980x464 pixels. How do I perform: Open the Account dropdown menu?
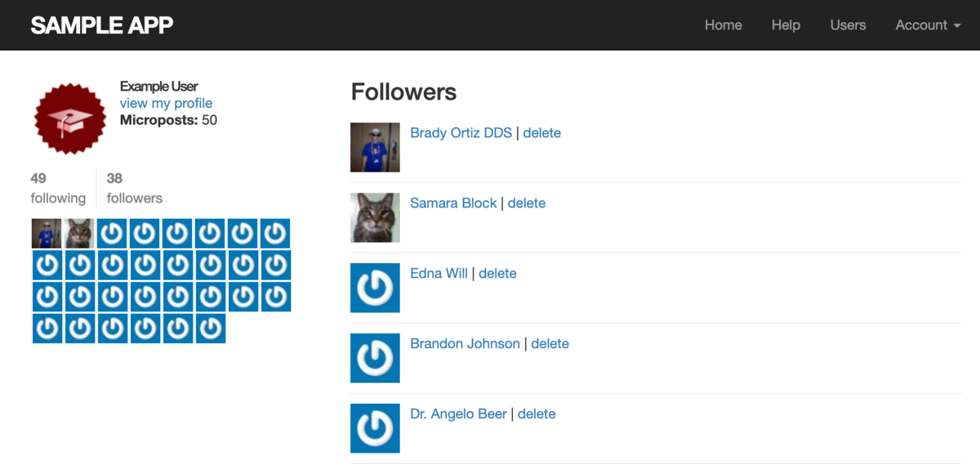pyautogui.click(x=928, y=25)
